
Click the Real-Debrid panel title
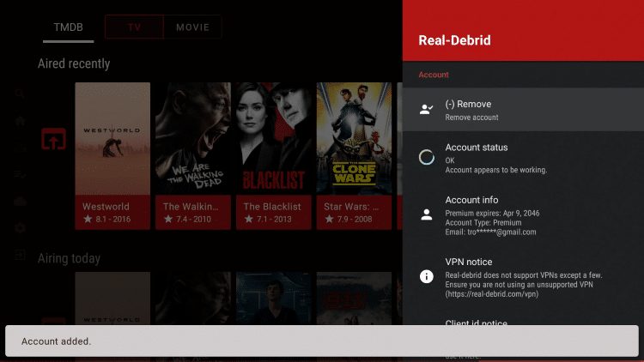click(x=454, y=40)
